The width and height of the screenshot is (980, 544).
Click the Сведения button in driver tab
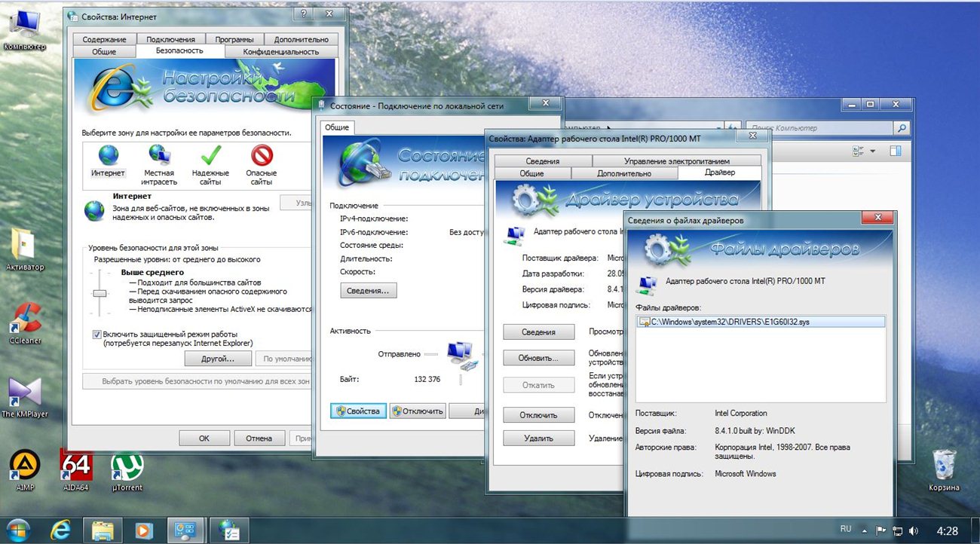pyautogui.click(x=538, y=332)
